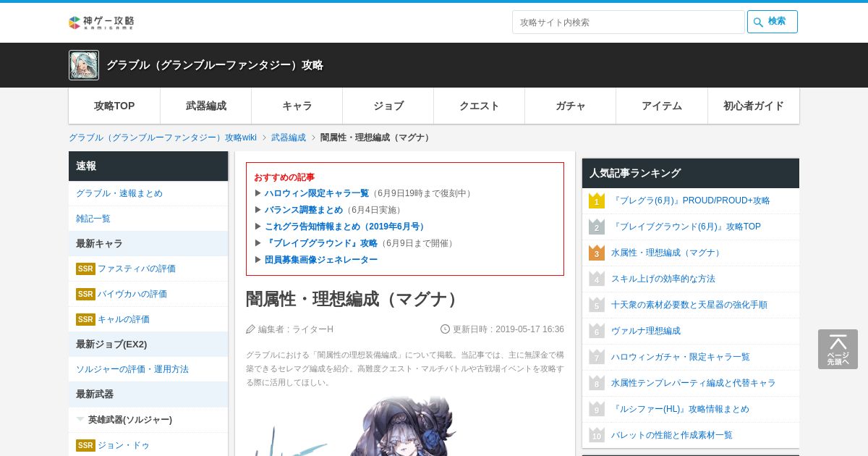This screenshot has width=868, height=456.
Task: Open ファスティバの評価 link
Action: [137, 269]
